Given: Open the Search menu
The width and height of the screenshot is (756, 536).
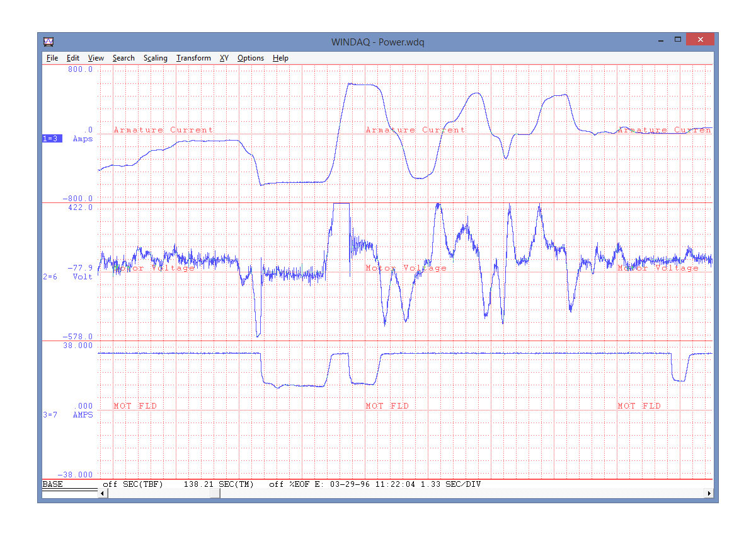Looking at the screenshot, I should pyautogui.click(x=123, y=58).
